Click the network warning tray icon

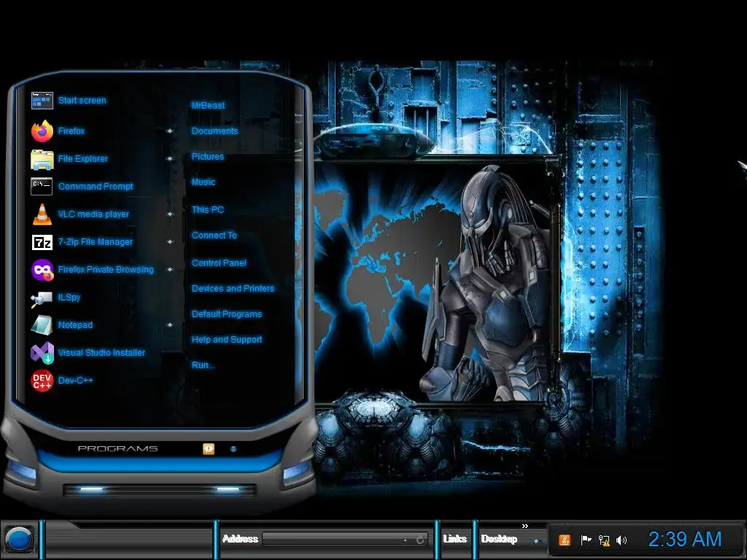pyautogui.click(x=603, y=540)
